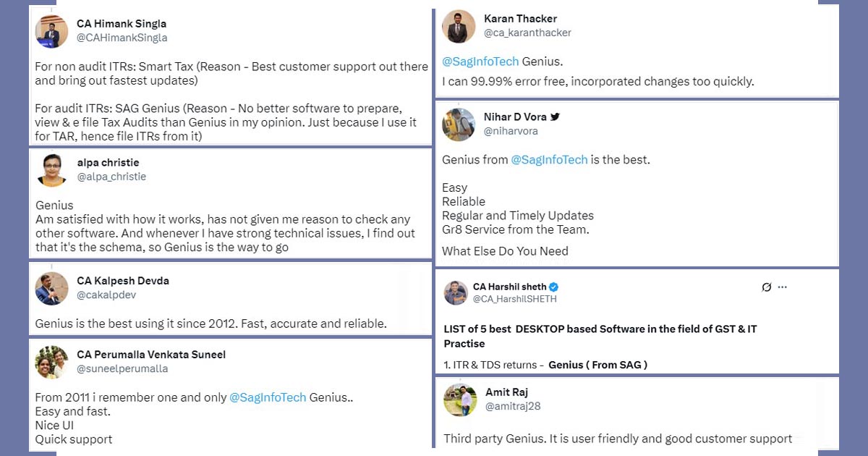Image resolution: width=868 pixels, height=456 pixels.
Task: Open the three-dots menu on Harshil's tweet
Action: click(782, 287)
